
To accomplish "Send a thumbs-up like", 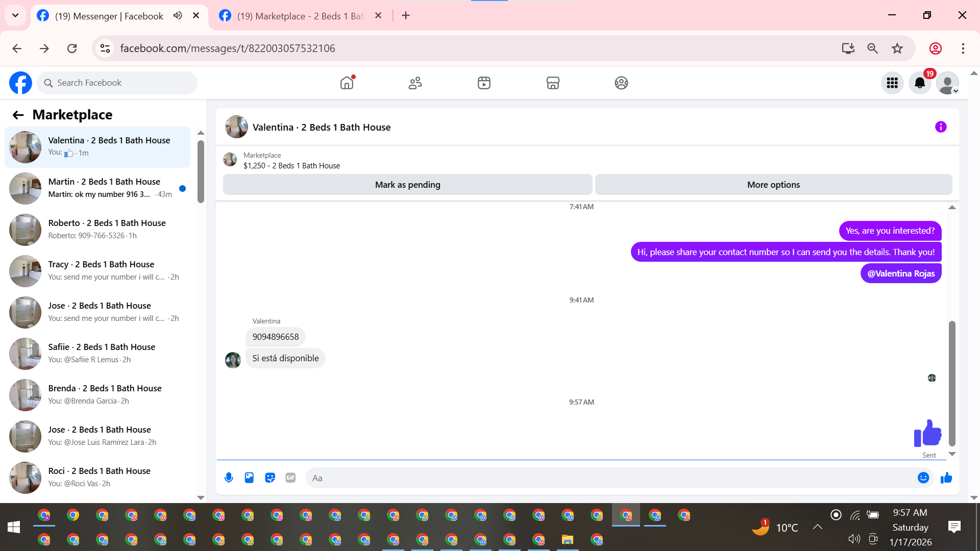I will click(x=946, y=478).
